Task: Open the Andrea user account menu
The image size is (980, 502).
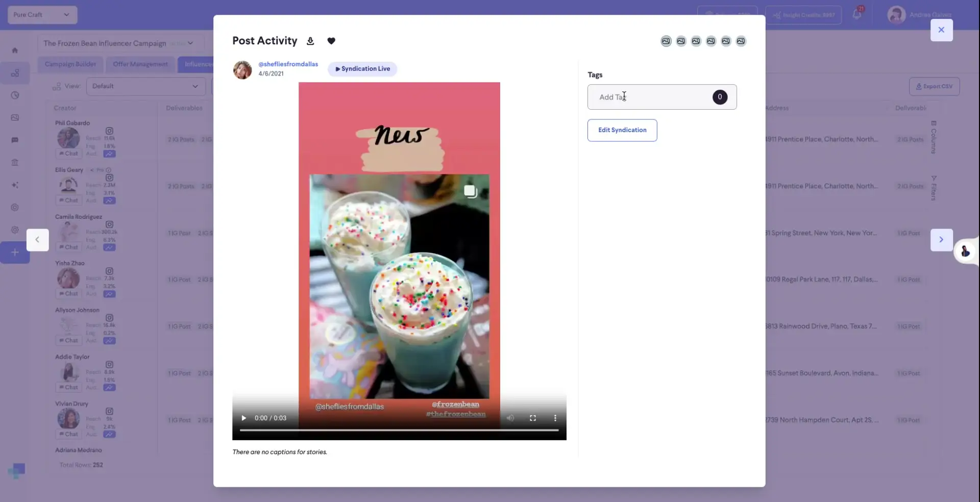Action: click(x=920, y=15)
